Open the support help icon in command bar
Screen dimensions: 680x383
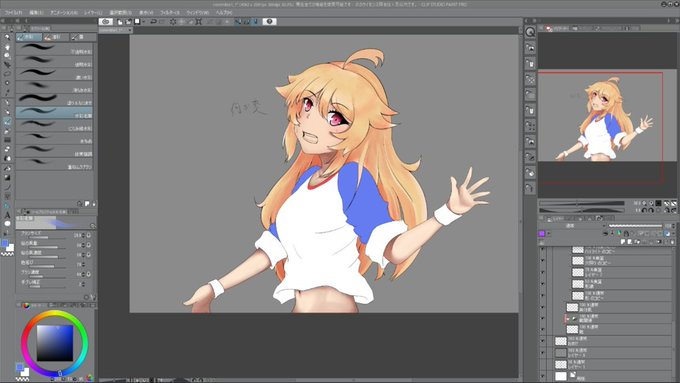pos(269,21)
